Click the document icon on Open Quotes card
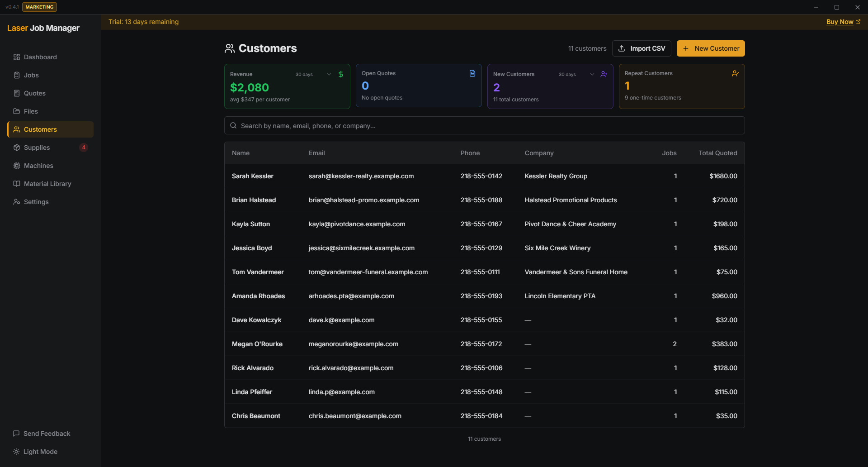868x467 pixels. tap(472, 73)
